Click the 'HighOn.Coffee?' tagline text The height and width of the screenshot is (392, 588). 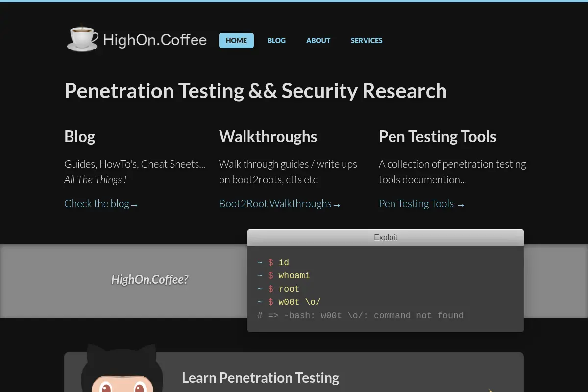[149, 280]
